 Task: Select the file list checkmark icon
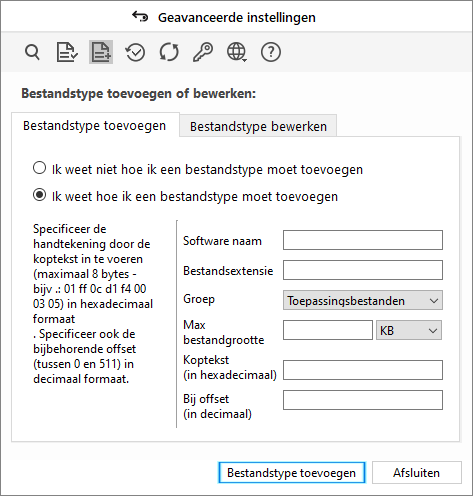pos(67,52)
